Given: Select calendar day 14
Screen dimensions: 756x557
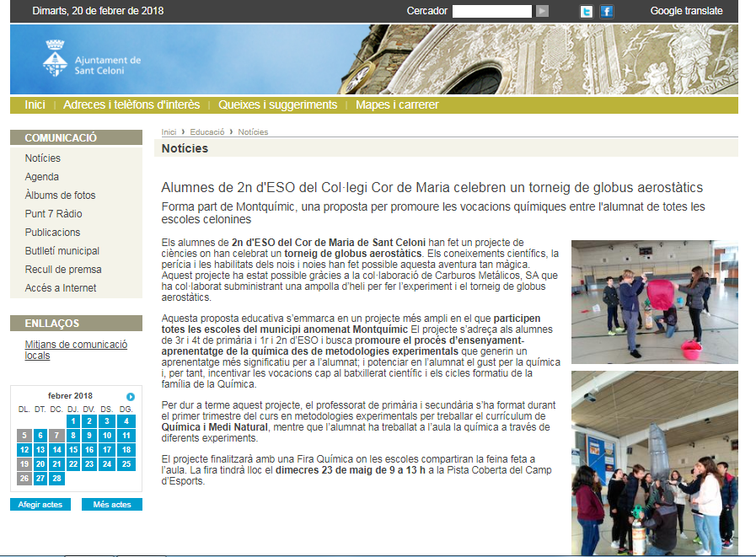Looking at the screenshot, I should pos(57,450).
